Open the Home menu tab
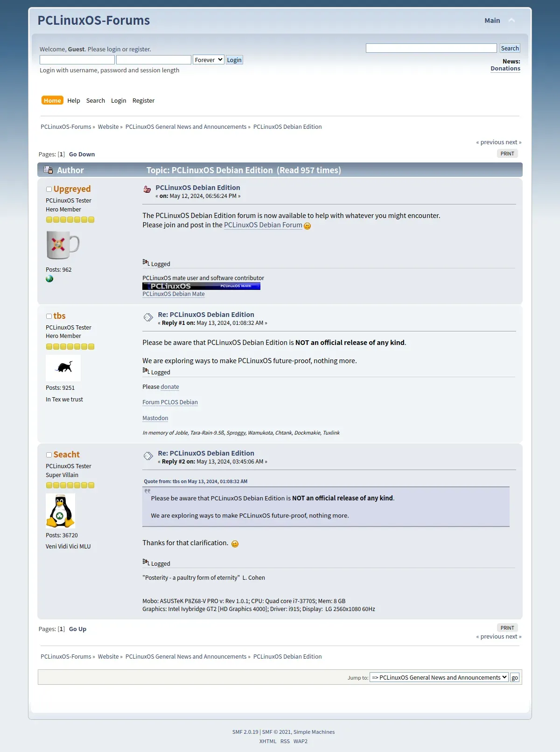 [x=52, y=100]
